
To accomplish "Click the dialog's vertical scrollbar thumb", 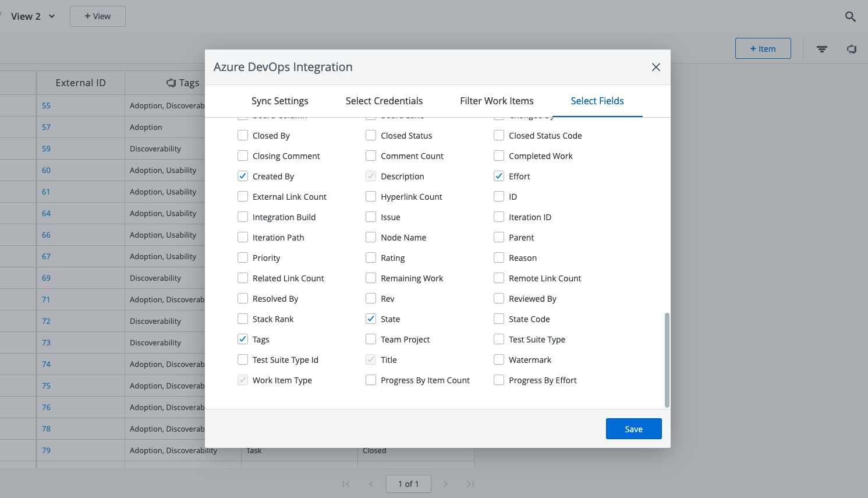I will click(x=667, y=360).
